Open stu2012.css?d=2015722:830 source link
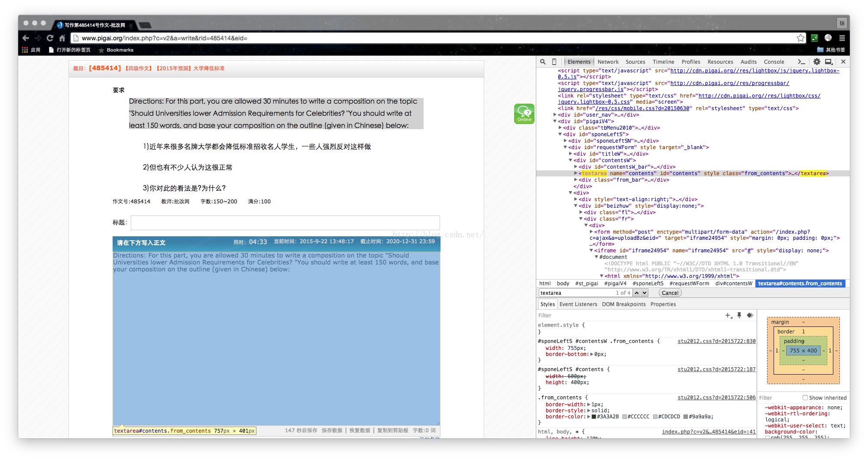Viewport: 868px width, 460px height. [716, 341]
